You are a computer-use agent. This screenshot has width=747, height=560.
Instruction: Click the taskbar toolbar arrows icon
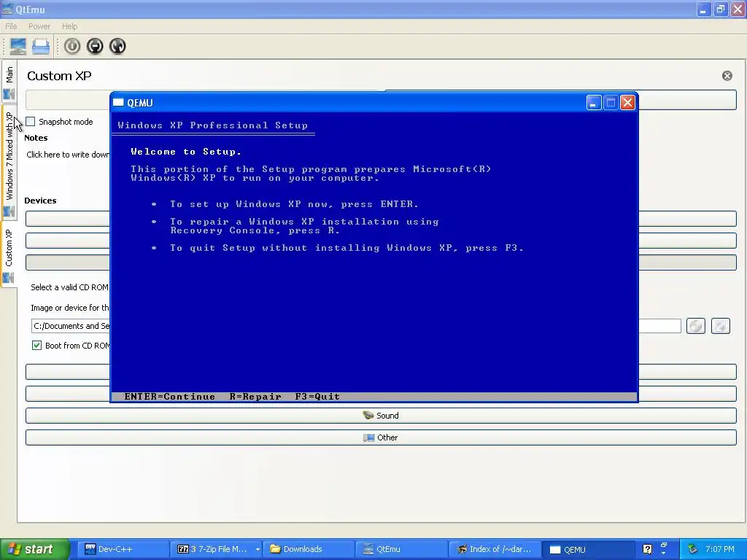pos(664,549)
